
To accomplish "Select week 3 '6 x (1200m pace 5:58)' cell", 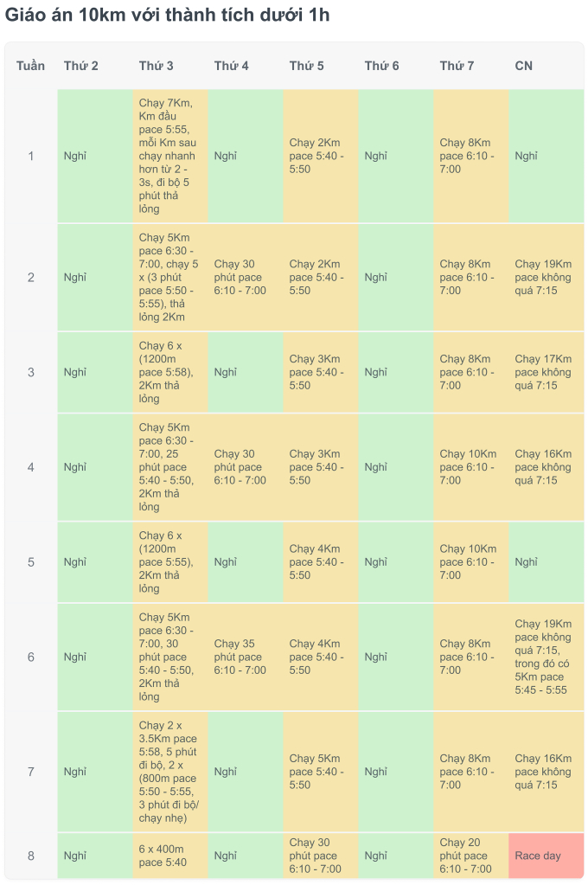I will tap(169, 372).
